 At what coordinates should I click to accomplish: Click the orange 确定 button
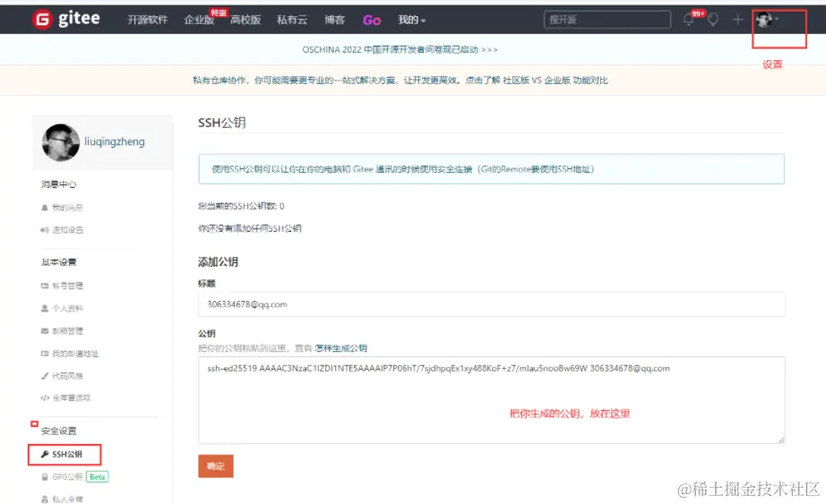215,466
